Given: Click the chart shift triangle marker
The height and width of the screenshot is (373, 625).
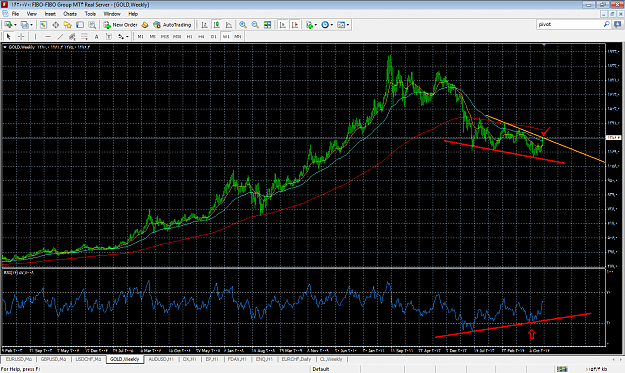Looking at the screenshot, I should click(x=544, y=45).
